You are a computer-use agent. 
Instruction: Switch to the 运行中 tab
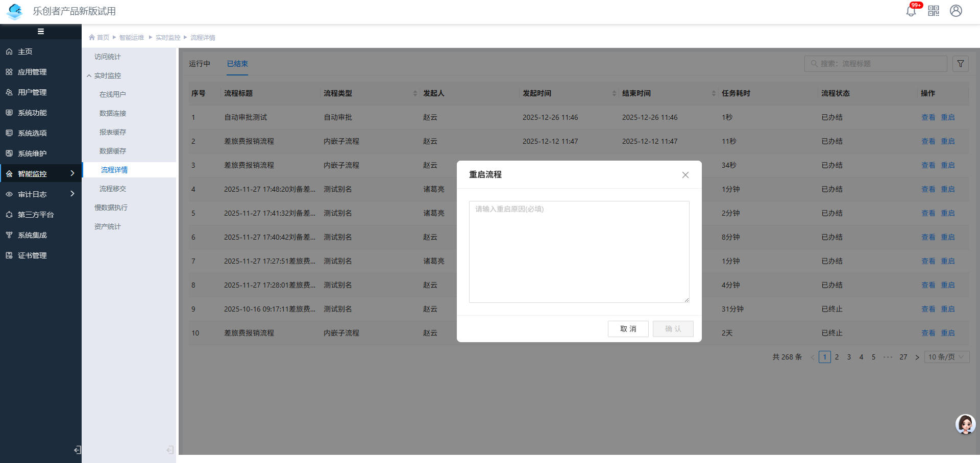pos(200,64)
